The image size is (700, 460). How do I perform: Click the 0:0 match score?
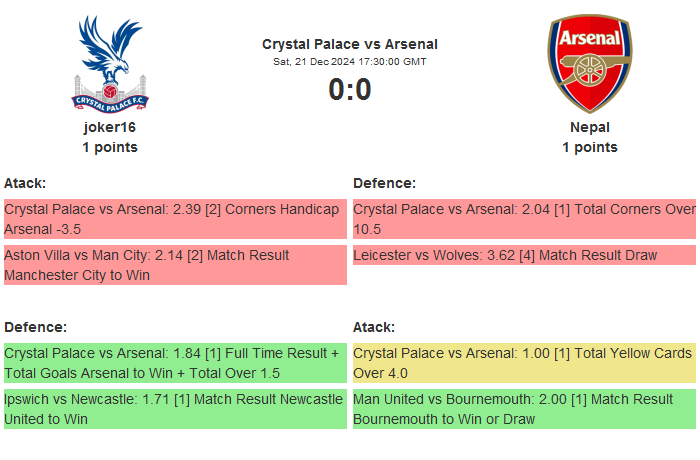coord(350,90)
